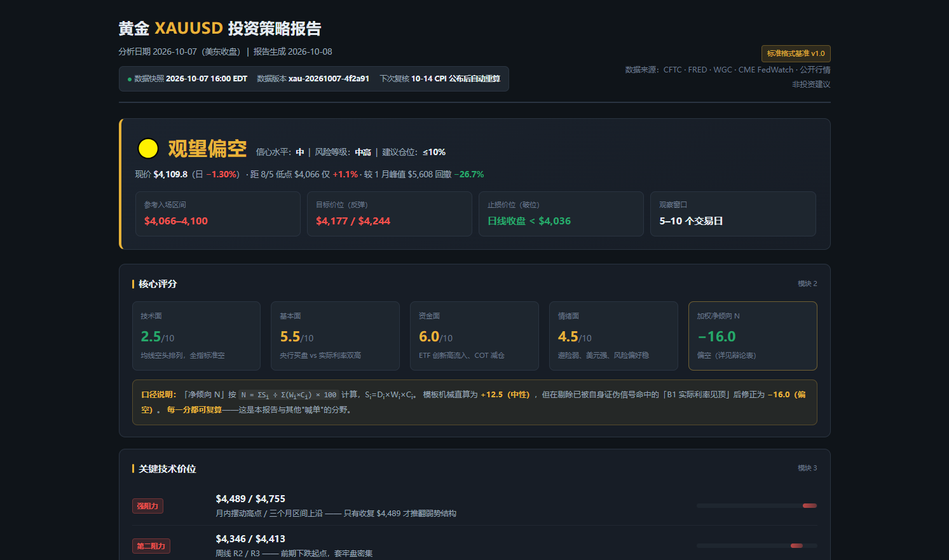Click the 报告生成 2026-10-08 text
949x560 pixels.
[x=292, y=51]
